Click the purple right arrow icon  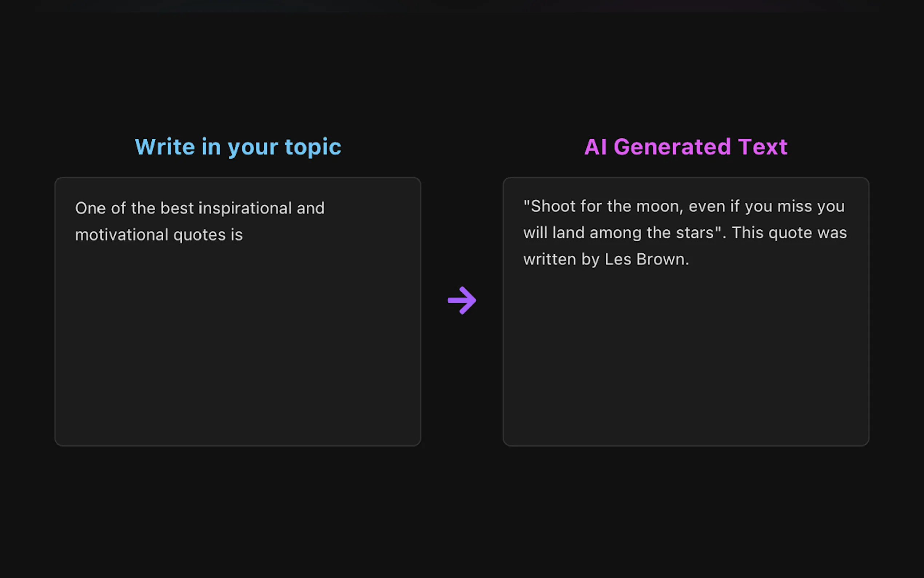462,301
